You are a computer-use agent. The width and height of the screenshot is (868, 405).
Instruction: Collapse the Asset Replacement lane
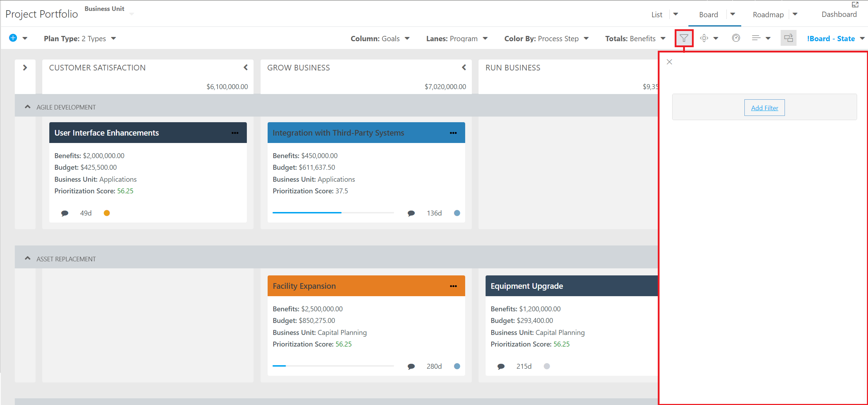tap(27, 258)
